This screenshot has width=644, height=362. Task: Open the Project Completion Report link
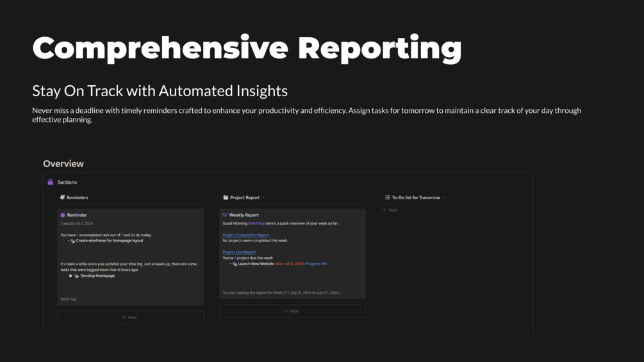[x=245, y=235]
